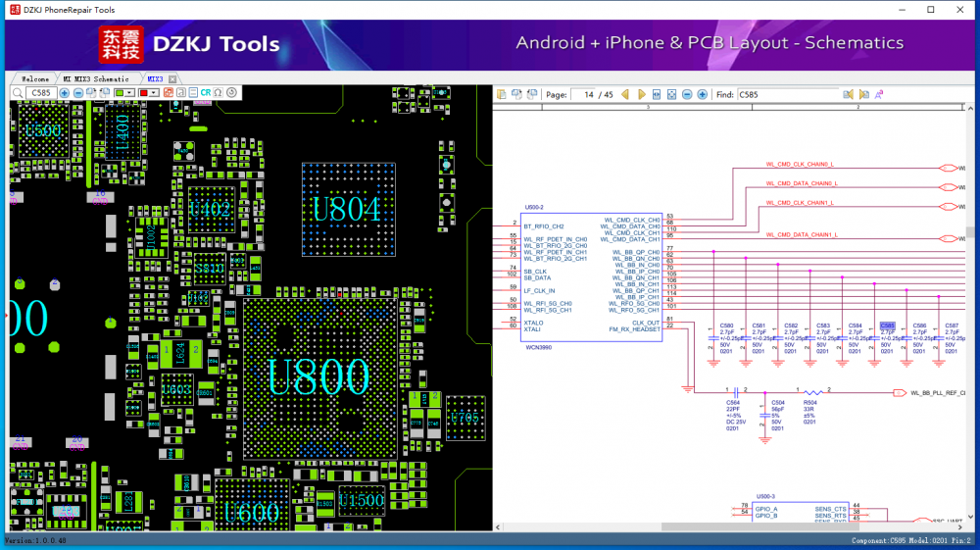The image size is (980, 550).
Task: Click the red color swatch in PCB toolbar
Action: point(144,93)
